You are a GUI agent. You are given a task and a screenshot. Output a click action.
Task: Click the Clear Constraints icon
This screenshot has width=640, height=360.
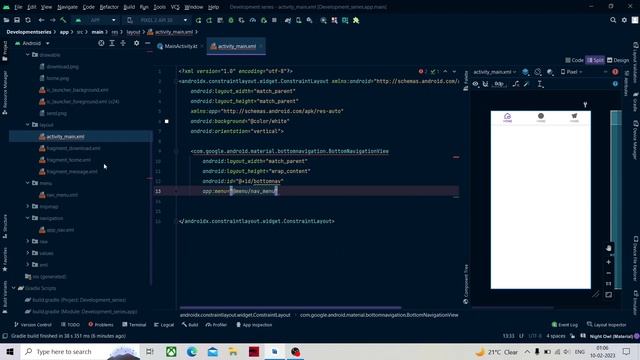(x=516, y=84)
